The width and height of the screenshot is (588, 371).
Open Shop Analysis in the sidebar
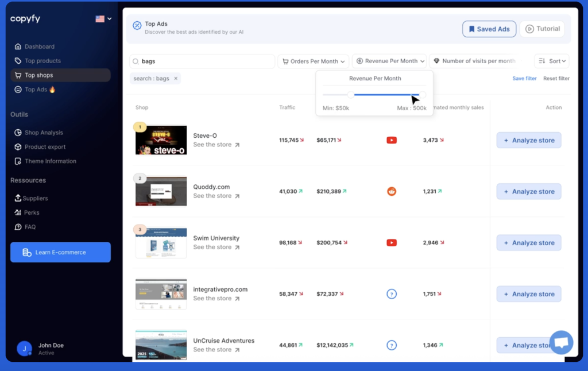coord(43,133)
